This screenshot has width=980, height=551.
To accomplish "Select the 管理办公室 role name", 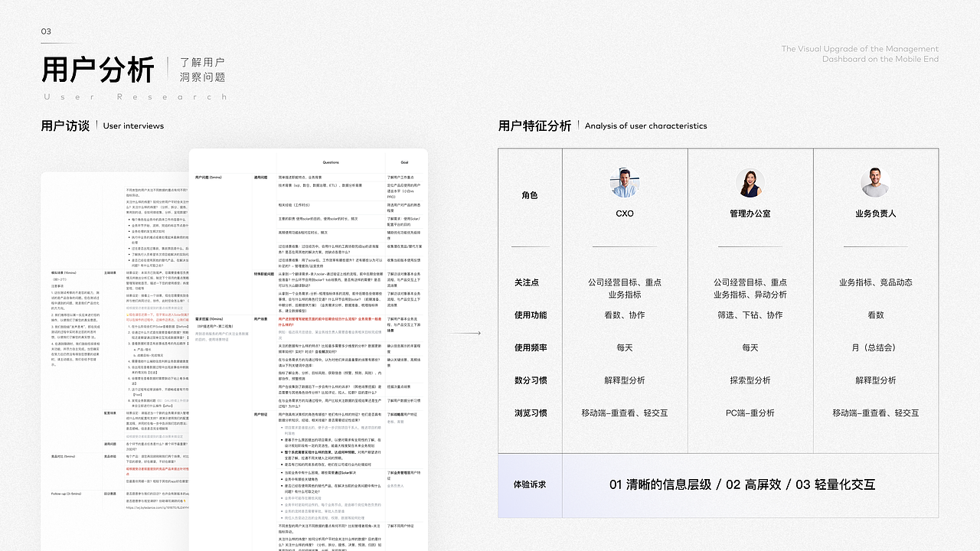I will [x=750, y=214].
